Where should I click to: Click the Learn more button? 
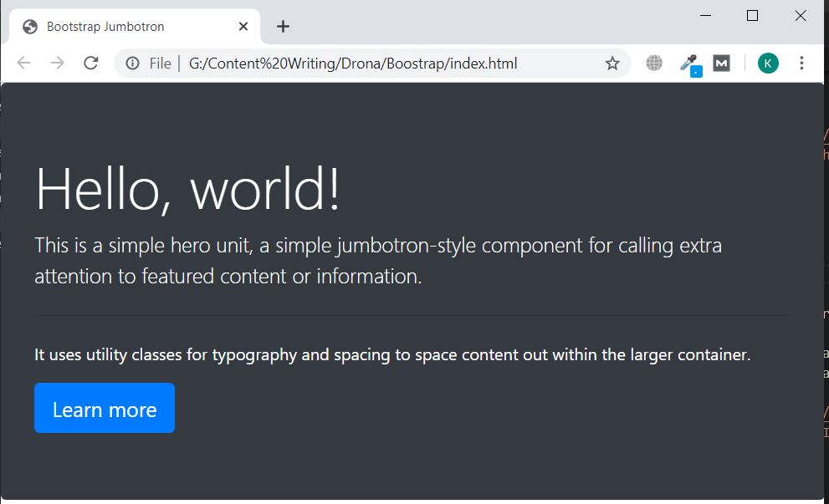pos(105,409)
